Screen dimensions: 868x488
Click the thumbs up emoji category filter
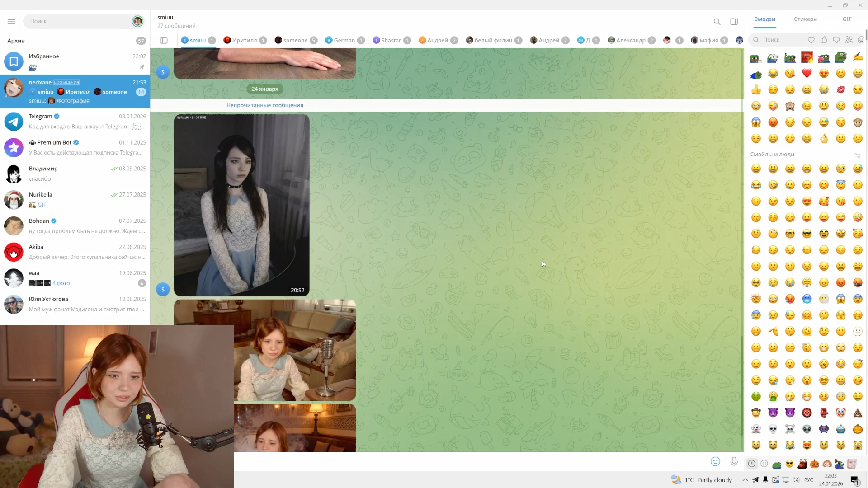click(824, 40)
